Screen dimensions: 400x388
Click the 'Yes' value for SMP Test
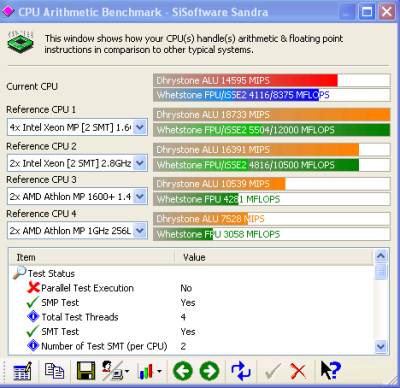pos(188,302)
